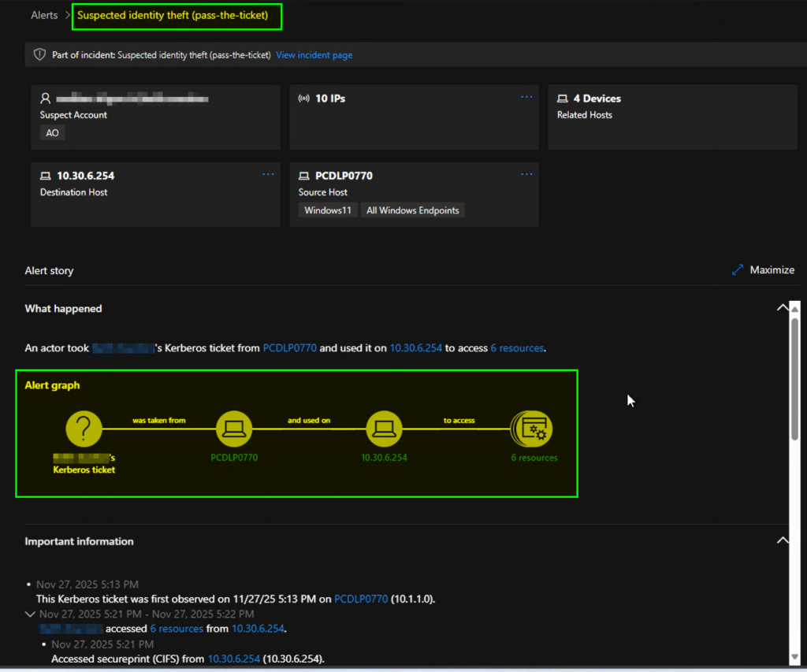Go back to Alerts breadcrumb
Screen dimensions: 807x672
click(44, 15)
